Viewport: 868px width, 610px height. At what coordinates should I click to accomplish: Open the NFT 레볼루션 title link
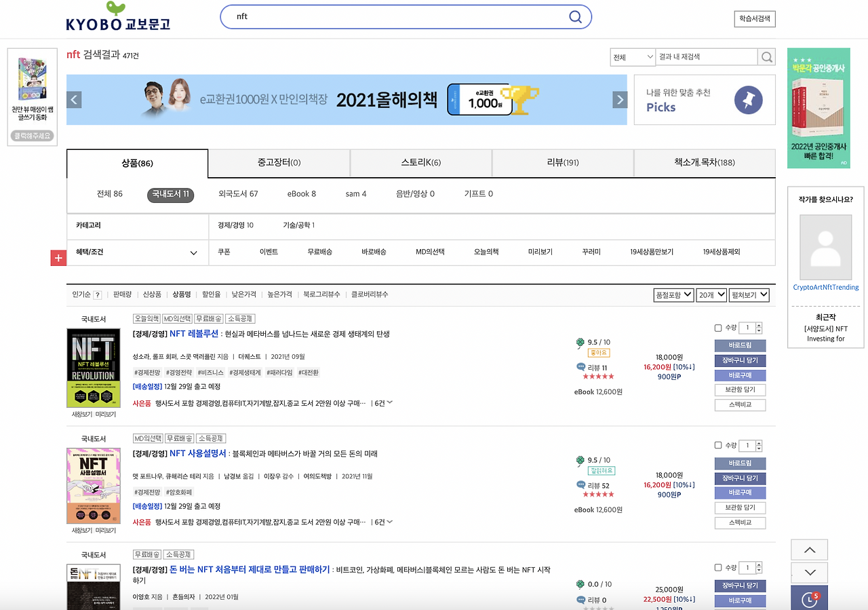point(194,334)
